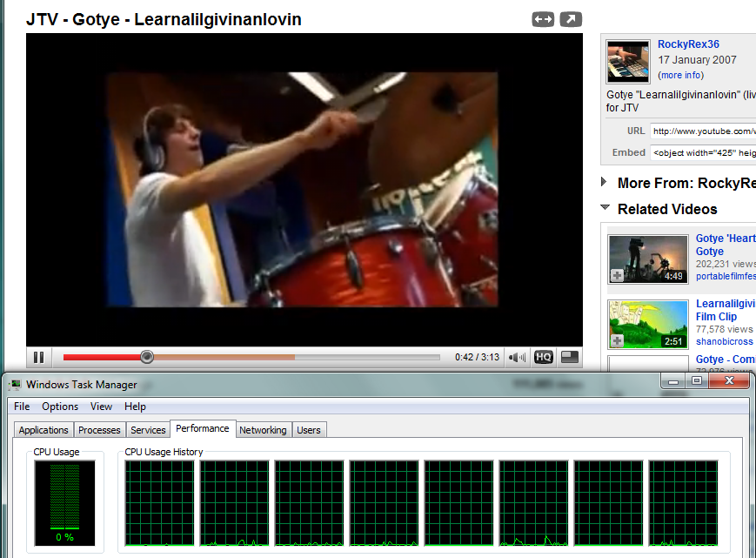Image resolution: width=756 pixels, height=558 pixels.
Task: Open the Film Clip related video title
Action: pyautogui.click(x=726, y=310)
